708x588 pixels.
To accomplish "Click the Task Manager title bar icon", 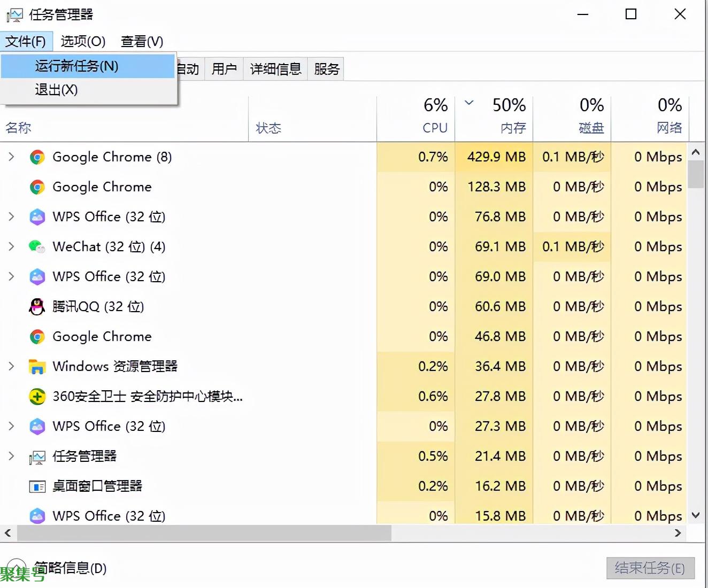I will [14, 15].
